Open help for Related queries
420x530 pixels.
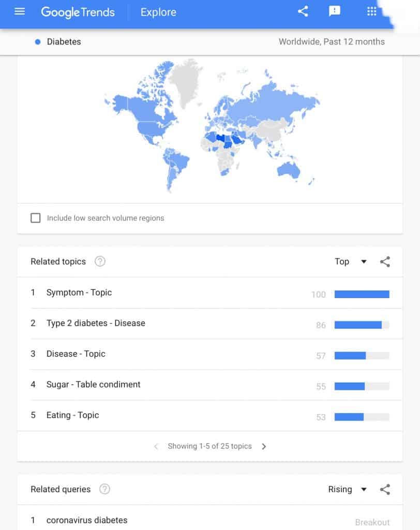tap(104, 489)
